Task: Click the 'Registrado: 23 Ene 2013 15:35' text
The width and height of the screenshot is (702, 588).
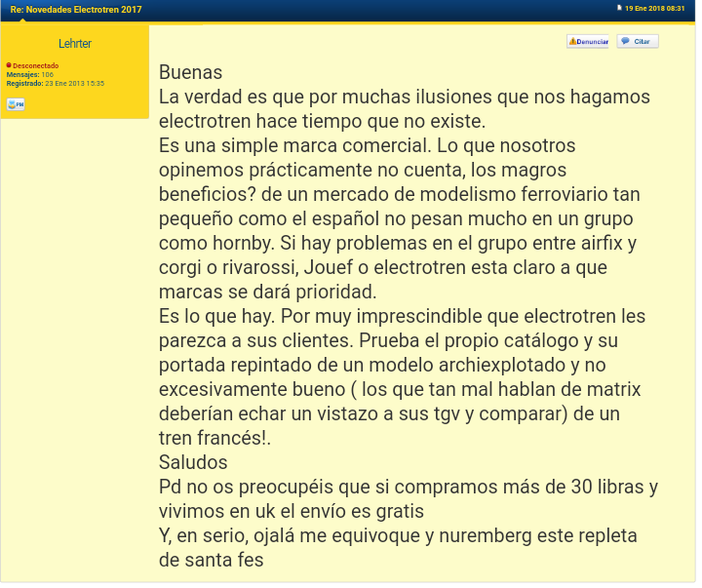Action: click(x=55, y=83)
